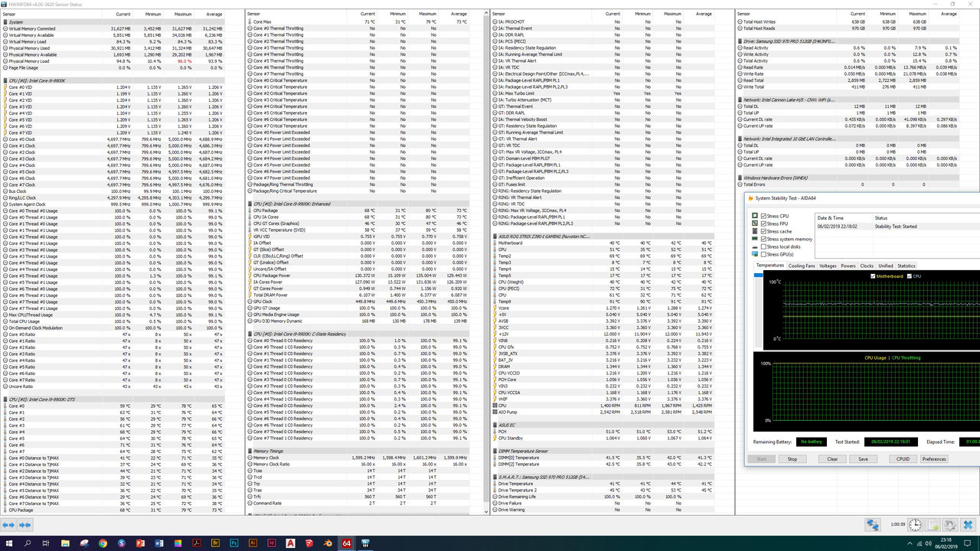The width and height of the screenshot is (980, 551).
Task: Click the blue scale slider beside the temperature graph
Action: click(758, 275)
